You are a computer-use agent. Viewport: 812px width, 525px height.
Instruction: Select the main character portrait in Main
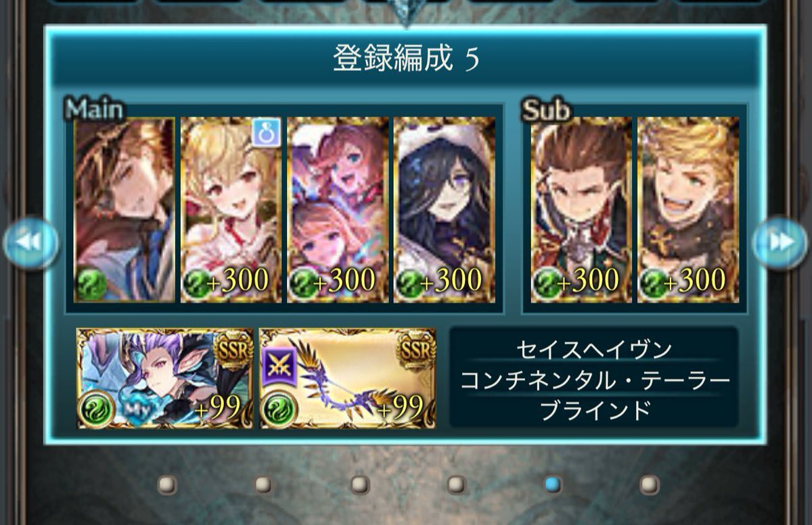pos(125,210)
